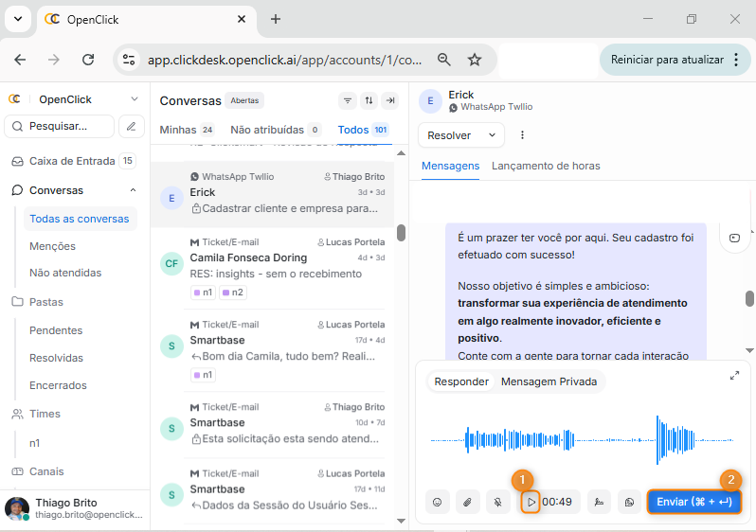756x532 pixels.
Task: Open the signature icon in reply toolbar
Action: (599, 502)
